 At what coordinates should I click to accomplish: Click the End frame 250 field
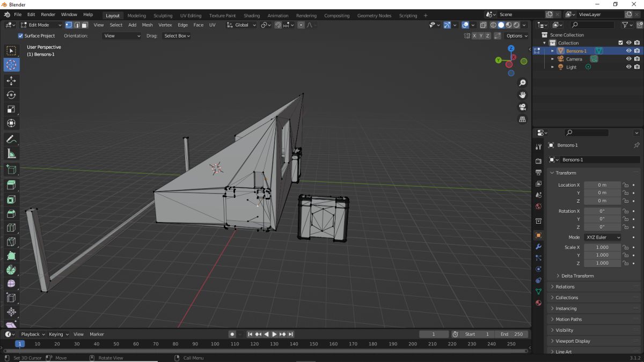pos(511,334)
